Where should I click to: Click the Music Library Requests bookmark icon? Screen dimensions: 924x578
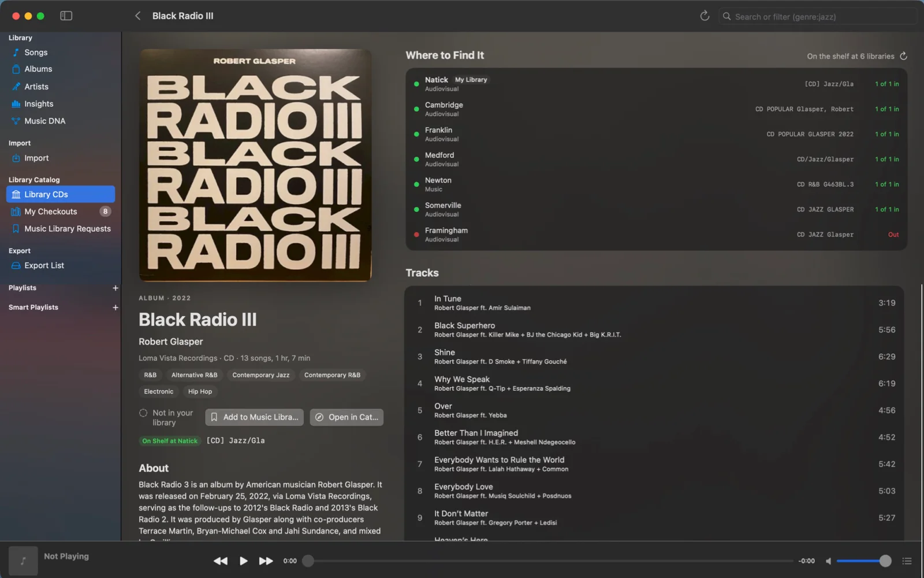(16, 229)
